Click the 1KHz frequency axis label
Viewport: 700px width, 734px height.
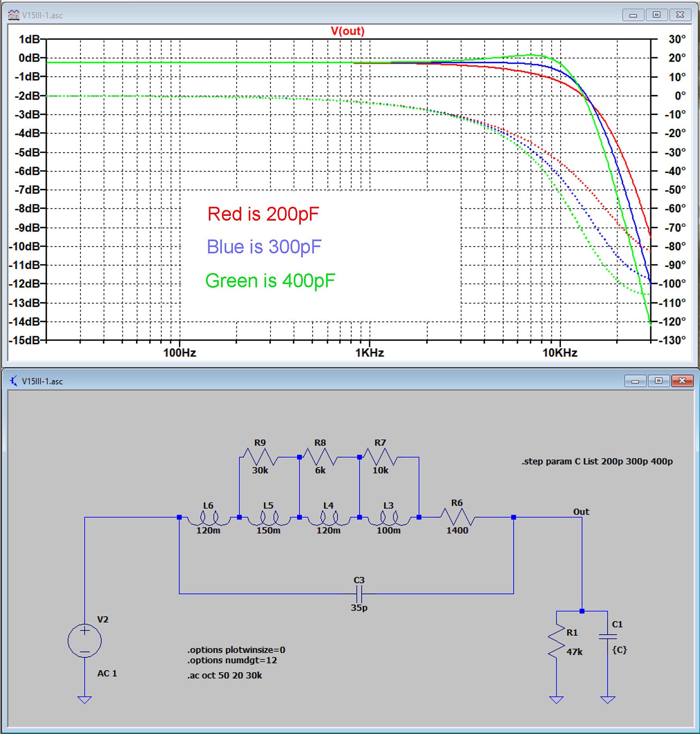(370, 353)
